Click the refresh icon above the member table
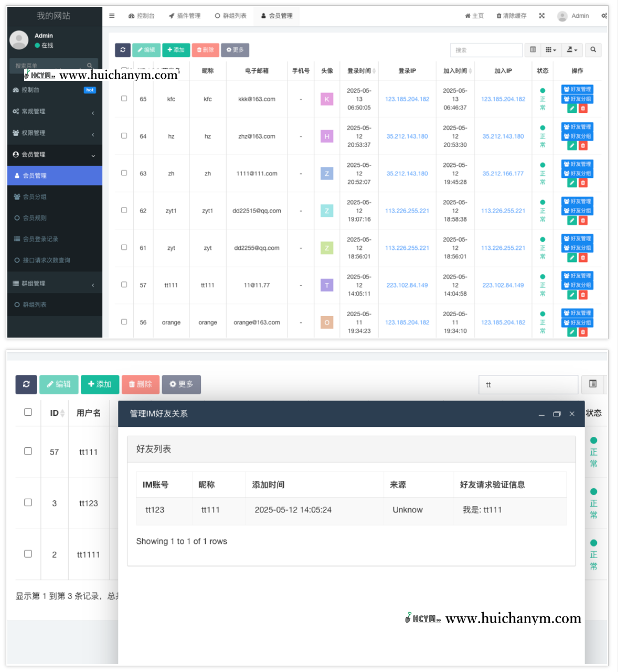This screenshot has height=672, width=618. [123, 50]
